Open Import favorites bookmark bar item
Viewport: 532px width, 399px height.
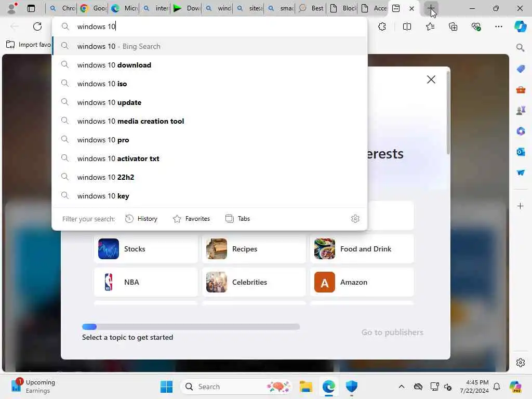pyautogui.click(x=29, y=45)
